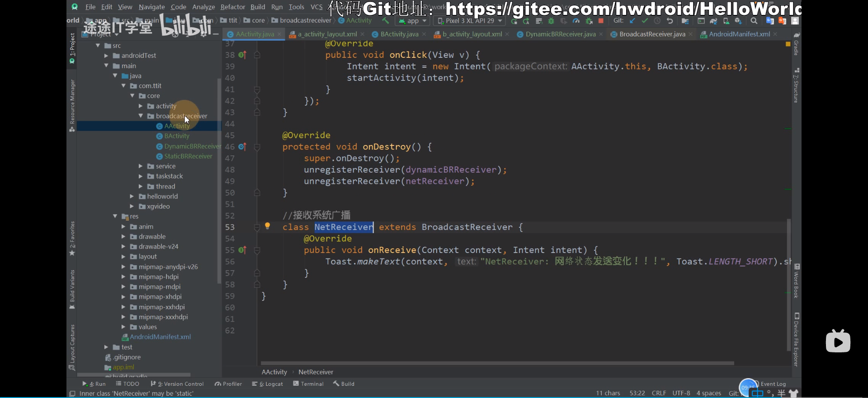Open the Gradle tool window on the right edge
The image size is (868, 398).
point(797,44)
